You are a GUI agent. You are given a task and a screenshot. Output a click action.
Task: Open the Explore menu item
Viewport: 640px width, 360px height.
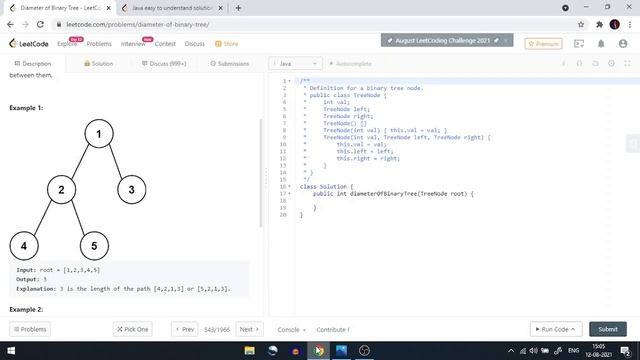pyautogui.click(x=67, y=44)
